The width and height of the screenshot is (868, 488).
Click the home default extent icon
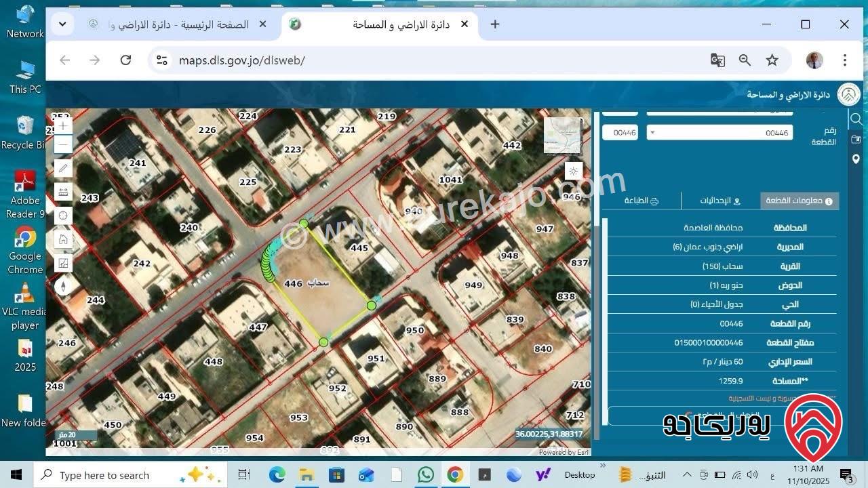62,239
